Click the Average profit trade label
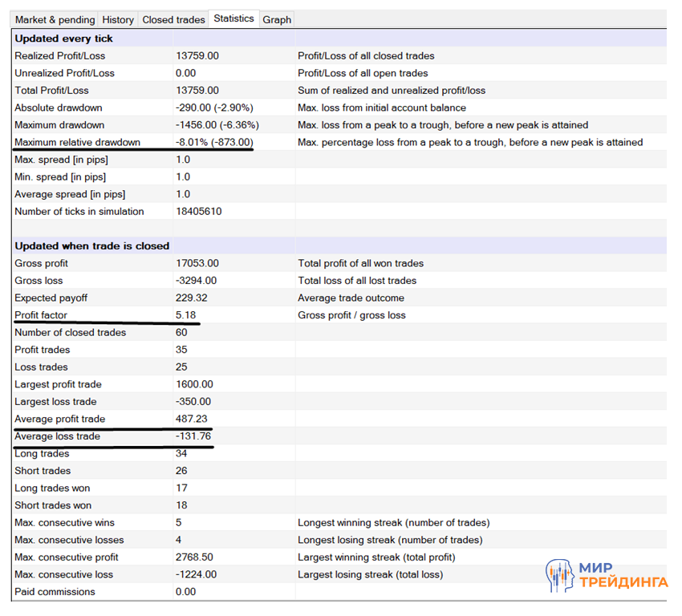 tap(60, 419)
